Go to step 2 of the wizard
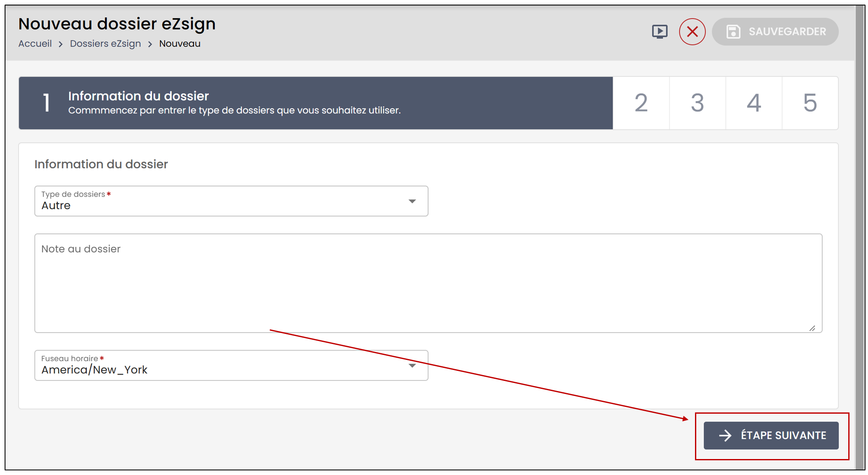Screen dimensions: 868x475 (641, 103)
